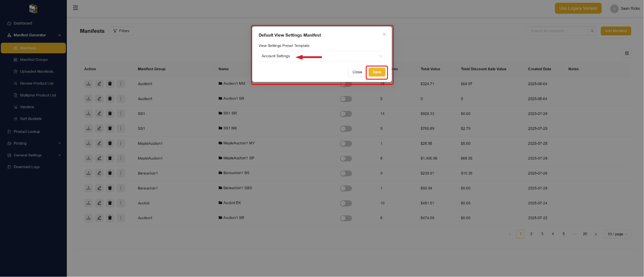Click the Save button in the dialog

(377, 72)
